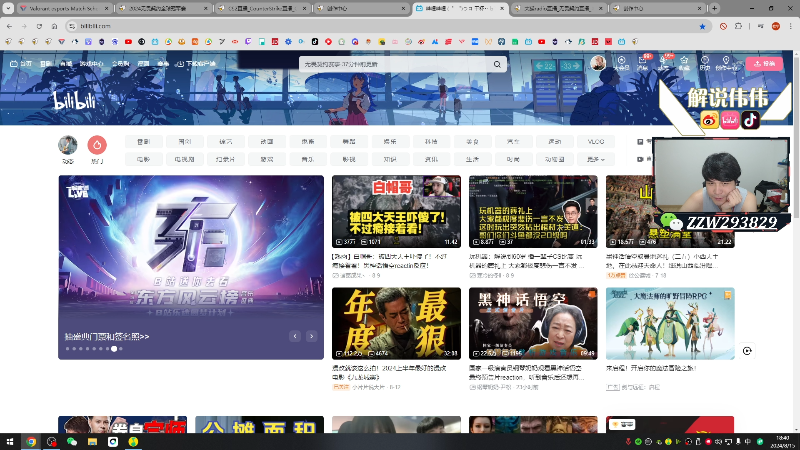
Task: Open 黑神话悟空 reaction video thumbnail
Action: 533,323
